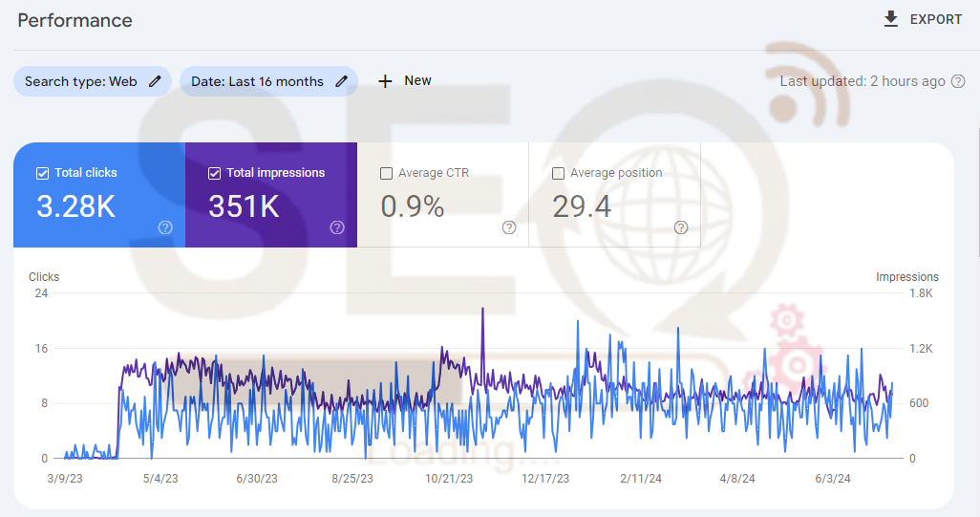Uncheck the Total impressions checkbox
This screenshot has height=517, width=980.
point(214,173)
